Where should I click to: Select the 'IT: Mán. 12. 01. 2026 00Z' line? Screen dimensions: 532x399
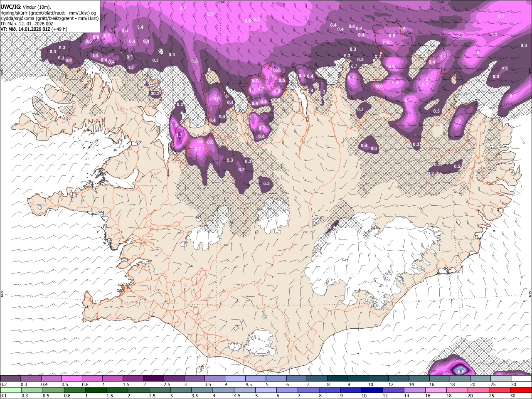[x=27, y=24]
